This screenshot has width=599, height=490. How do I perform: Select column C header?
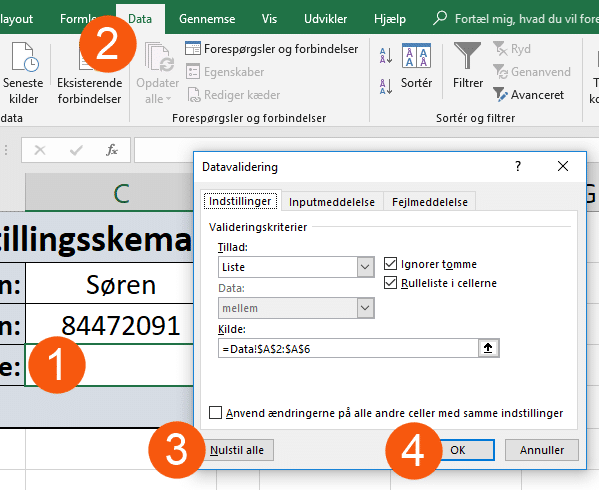[x=121, y=193]
